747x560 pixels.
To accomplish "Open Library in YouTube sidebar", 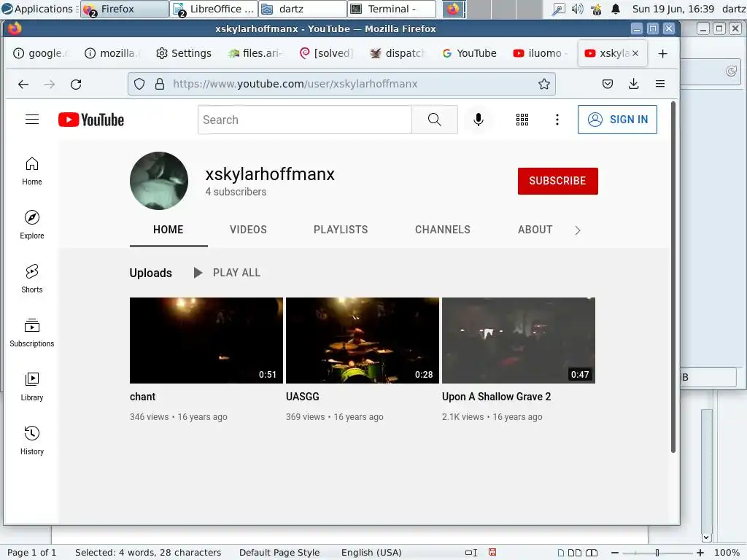I will point(32,386).
